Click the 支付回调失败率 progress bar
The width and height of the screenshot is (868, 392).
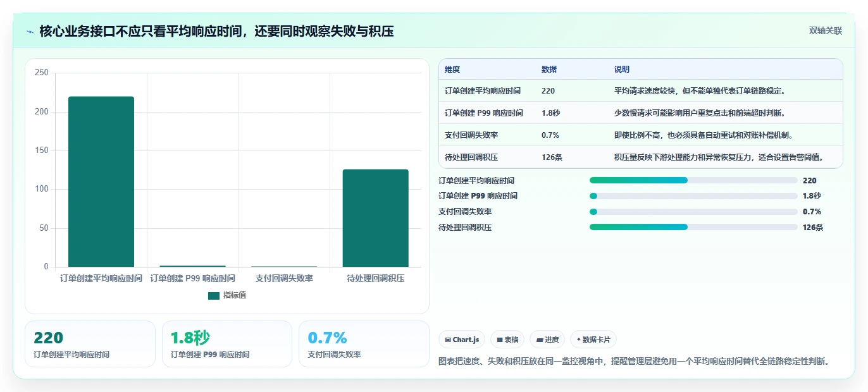[x=693, y=212]
